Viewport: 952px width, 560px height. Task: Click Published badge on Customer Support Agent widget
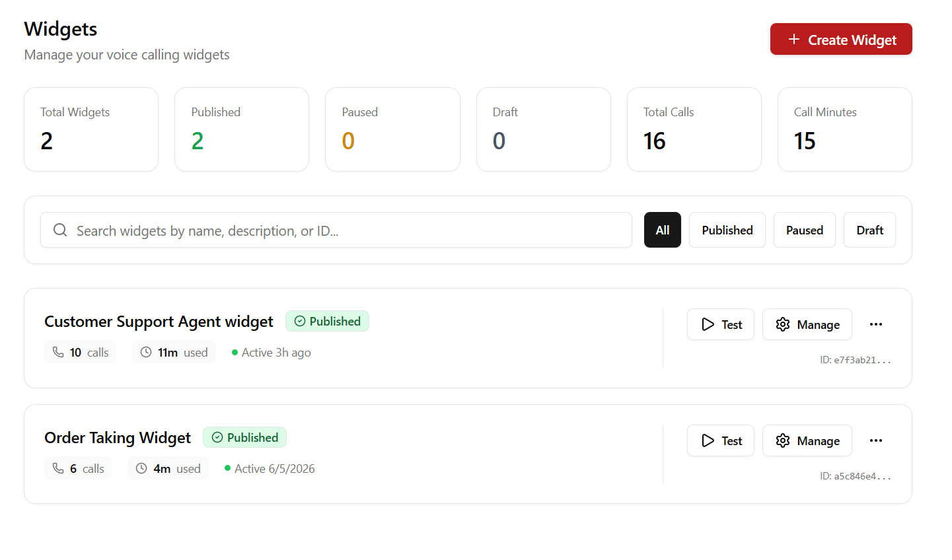point(327,321)
